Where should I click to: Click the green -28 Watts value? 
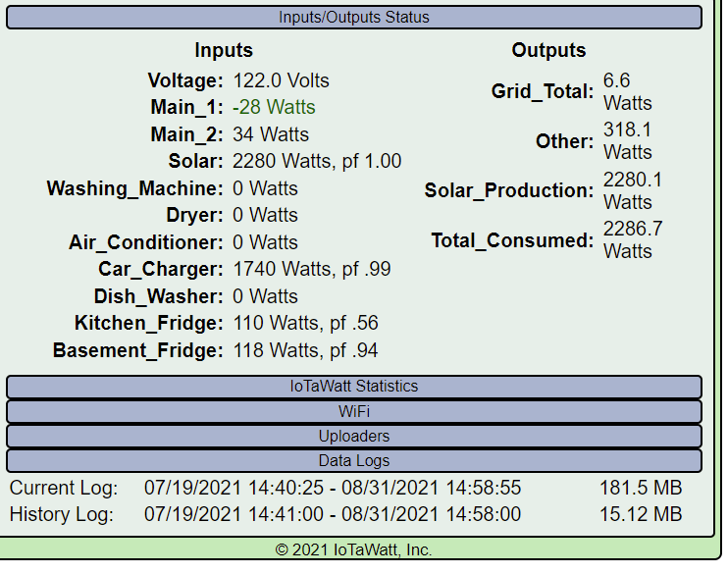coord(274,107)
